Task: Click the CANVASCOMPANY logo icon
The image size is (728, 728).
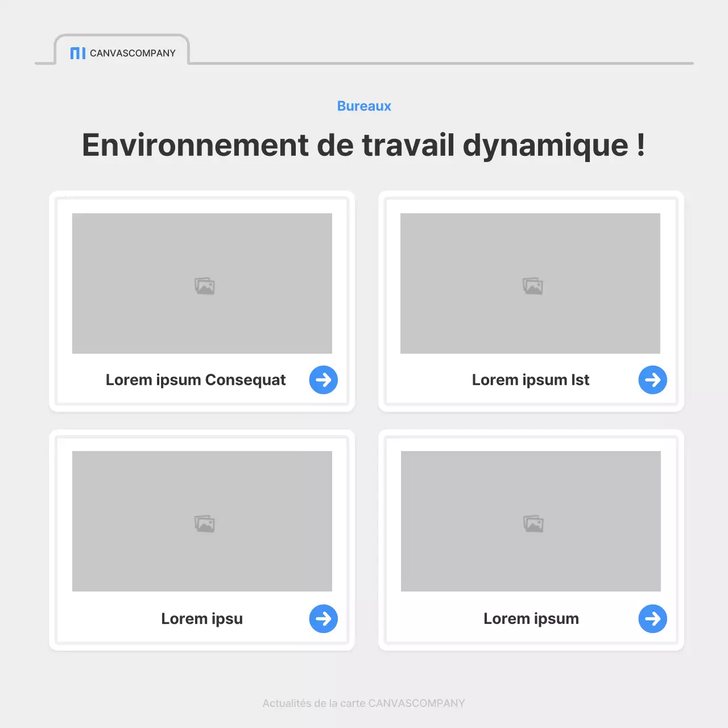Action: [77, 53]
